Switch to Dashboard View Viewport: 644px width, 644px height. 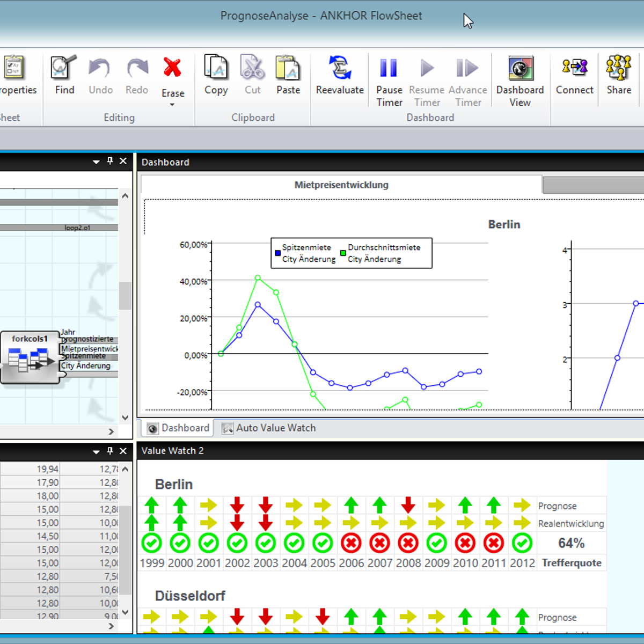[520, 80]
